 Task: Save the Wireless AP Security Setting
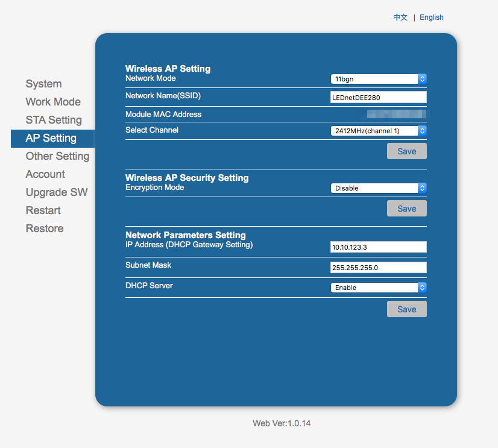click(407, 209)
